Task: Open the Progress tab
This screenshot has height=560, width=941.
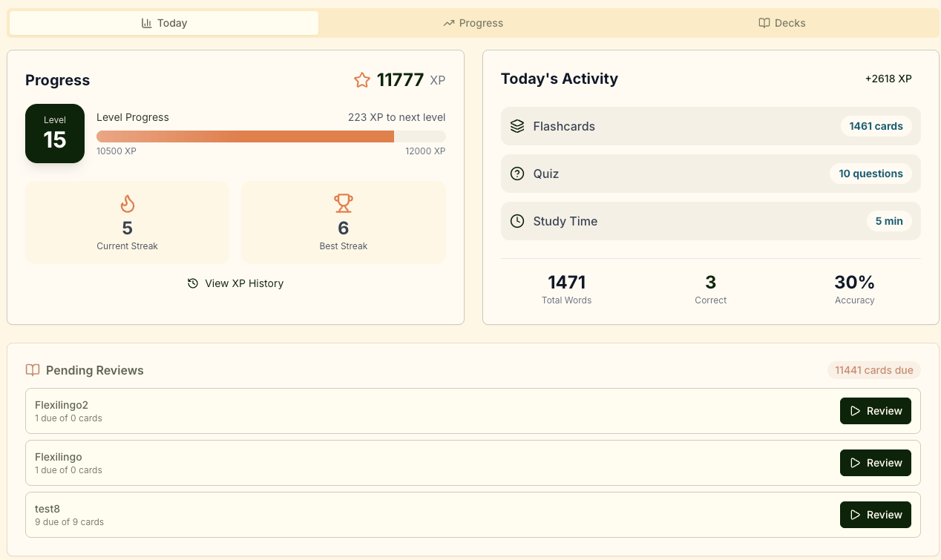Action: coord(473,23)
